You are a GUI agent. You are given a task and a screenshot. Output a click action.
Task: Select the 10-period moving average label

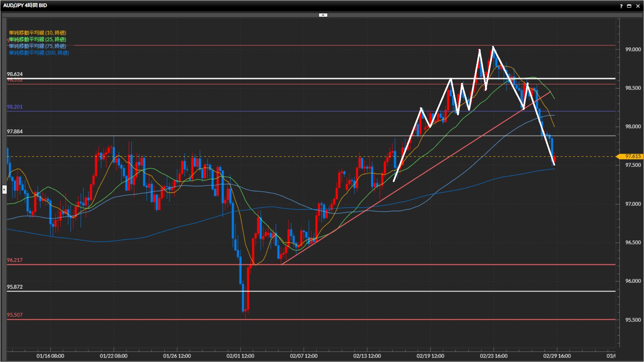point(37,33)
